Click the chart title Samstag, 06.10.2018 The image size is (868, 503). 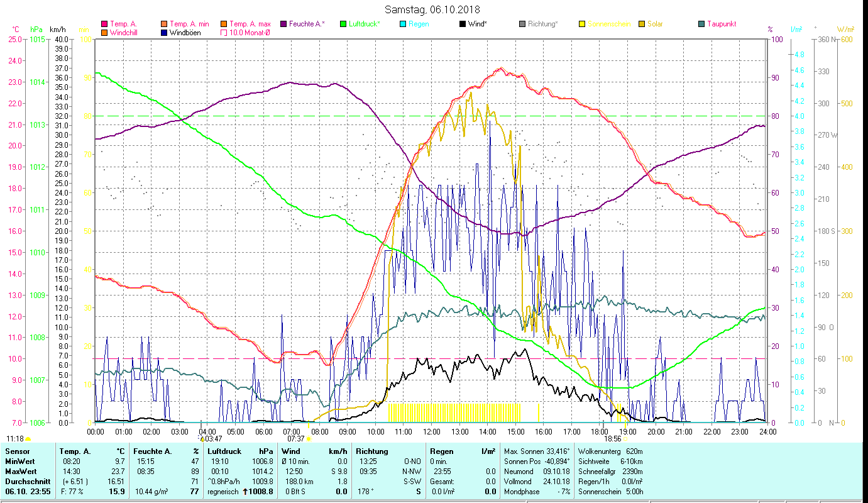click(431, 9)
